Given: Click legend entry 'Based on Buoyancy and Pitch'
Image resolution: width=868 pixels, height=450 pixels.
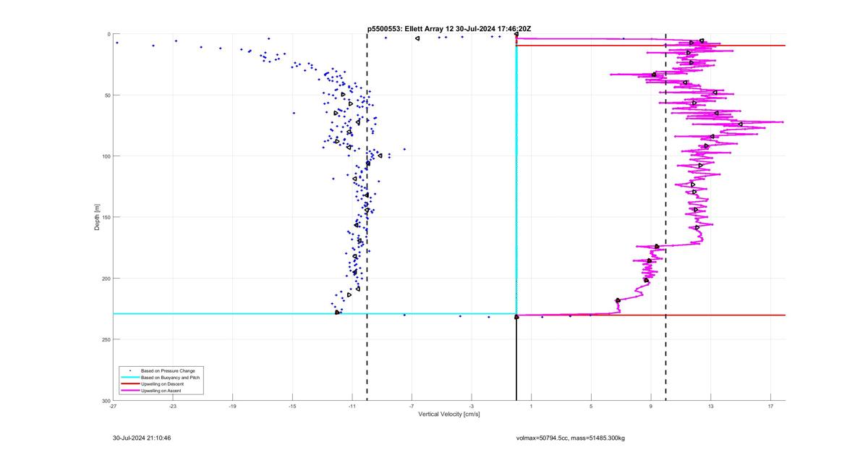Looking at the screenshot, I should point(171,377).
